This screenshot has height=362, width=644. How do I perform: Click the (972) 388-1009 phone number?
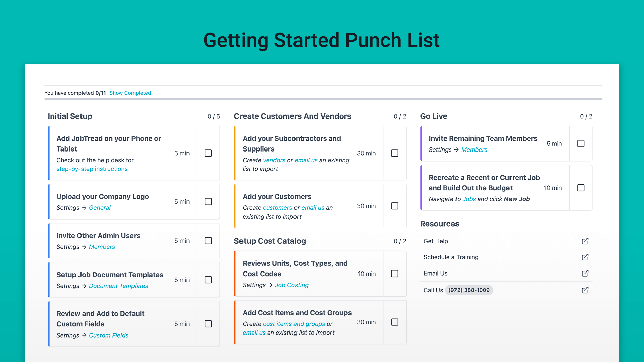469,290
